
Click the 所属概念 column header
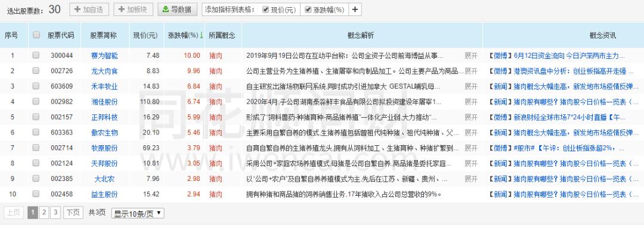pos(222,35)
